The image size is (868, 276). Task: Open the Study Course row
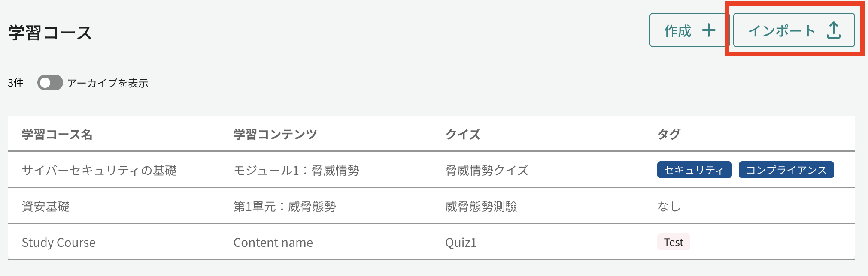tap(431, 242)
